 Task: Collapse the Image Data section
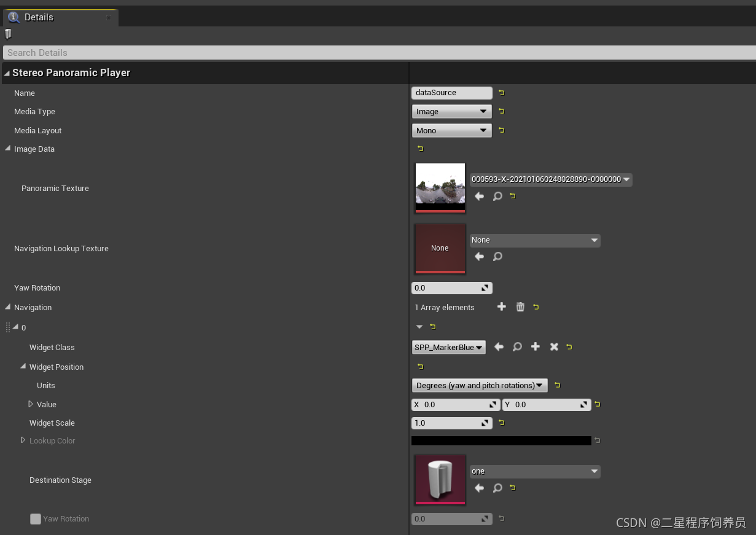point(8,148)
